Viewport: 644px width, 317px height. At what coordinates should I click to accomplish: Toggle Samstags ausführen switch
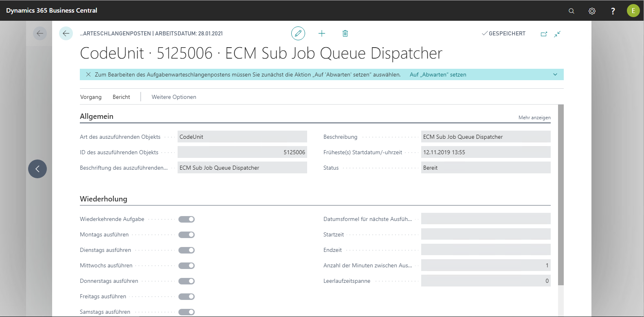[187, 312]
